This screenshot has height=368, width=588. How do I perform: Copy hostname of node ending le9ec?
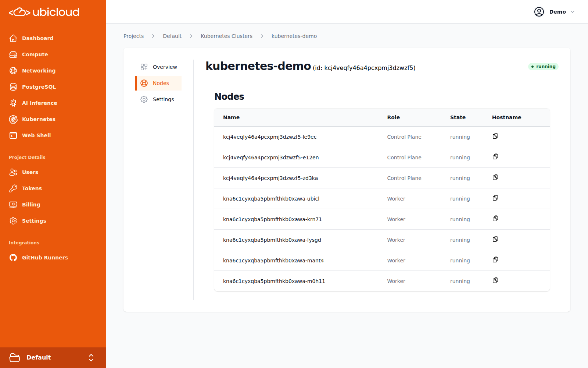(x=495, y=136)
